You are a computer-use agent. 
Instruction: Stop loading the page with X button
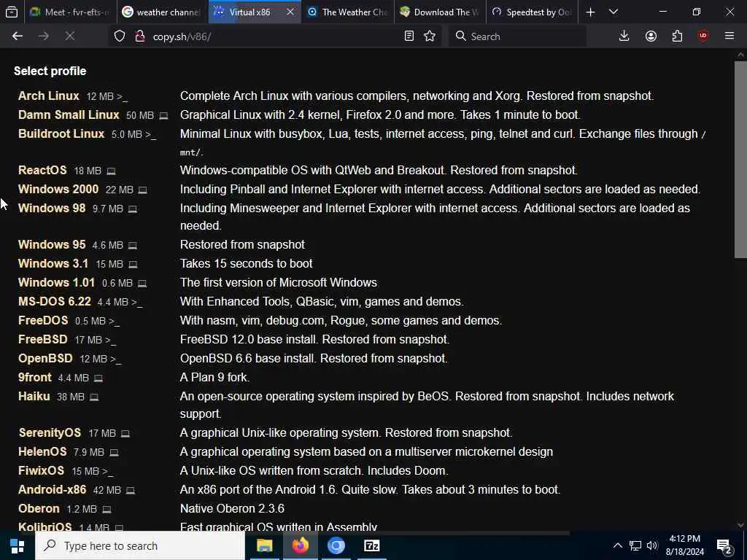69,36
